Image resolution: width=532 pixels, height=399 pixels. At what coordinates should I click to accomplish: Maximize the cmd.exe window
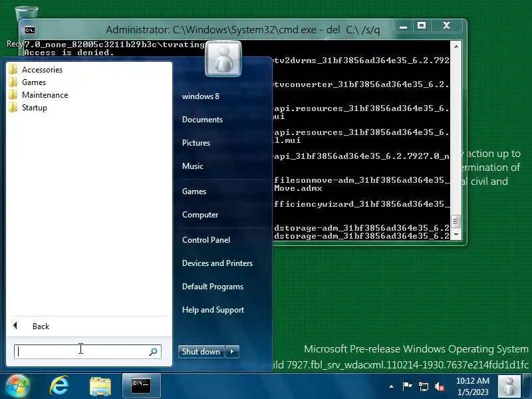pyautogui.click(x=422, y=26)
